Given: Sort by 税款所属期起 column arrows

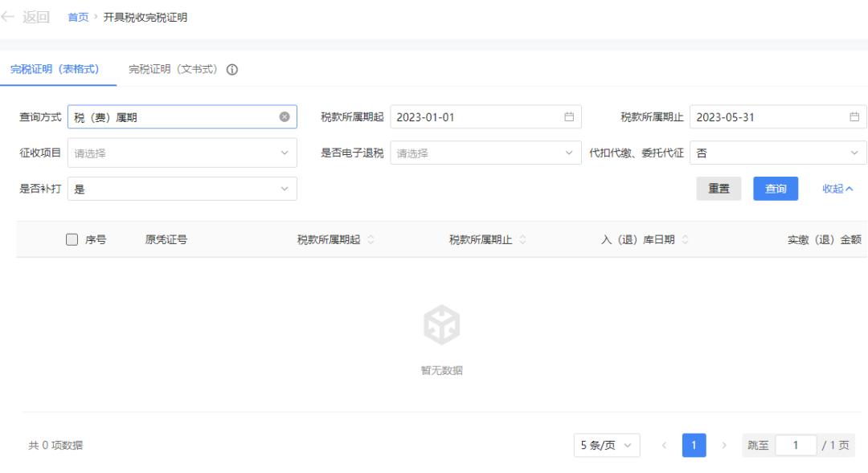Looking at the screenshot, I should (371, 239).
